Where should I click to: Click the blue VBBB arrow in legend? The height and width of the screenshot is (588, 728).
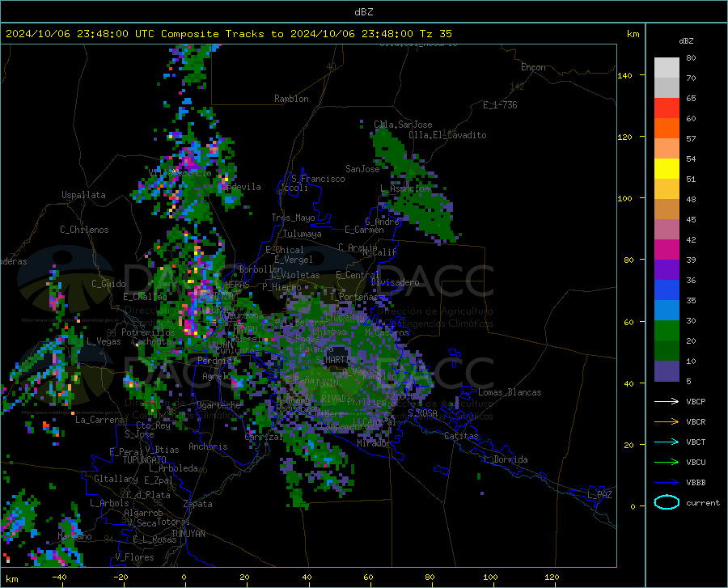click(667, 483)
